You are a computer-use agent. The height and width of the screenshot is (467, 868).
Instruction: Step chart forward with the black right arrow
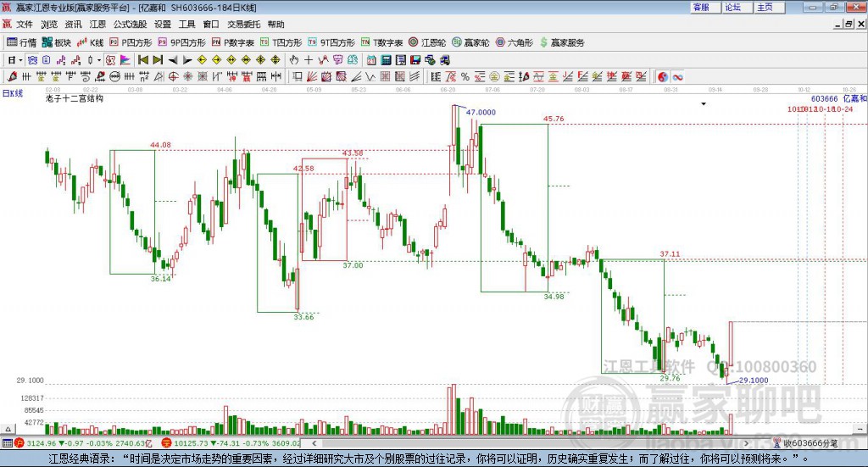click(187, 60)
